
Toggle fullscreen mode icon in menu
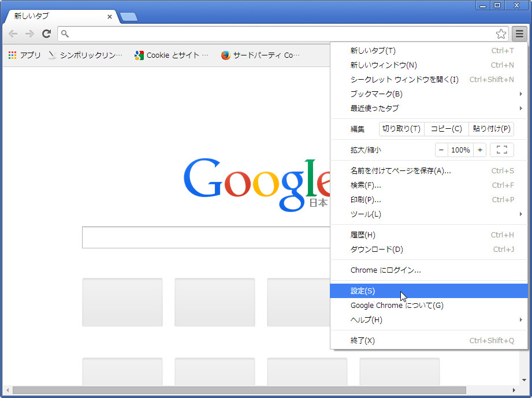coord(502,150)
